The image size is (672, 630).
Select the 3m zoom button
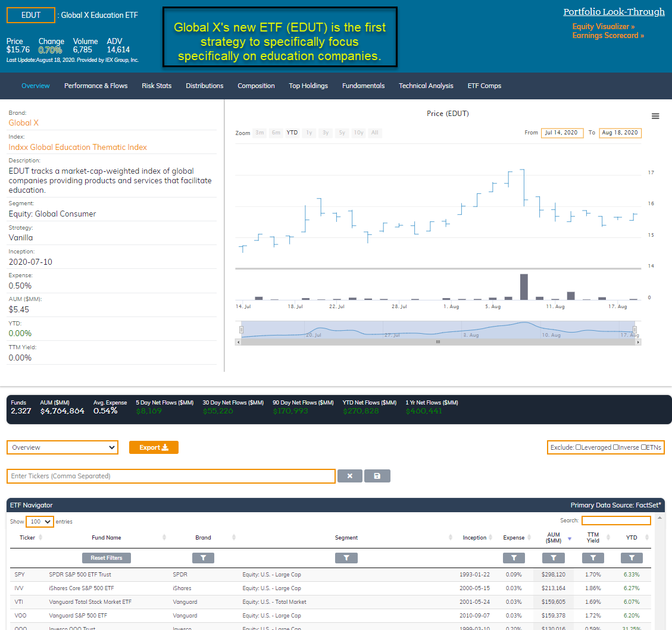point(260,133)
